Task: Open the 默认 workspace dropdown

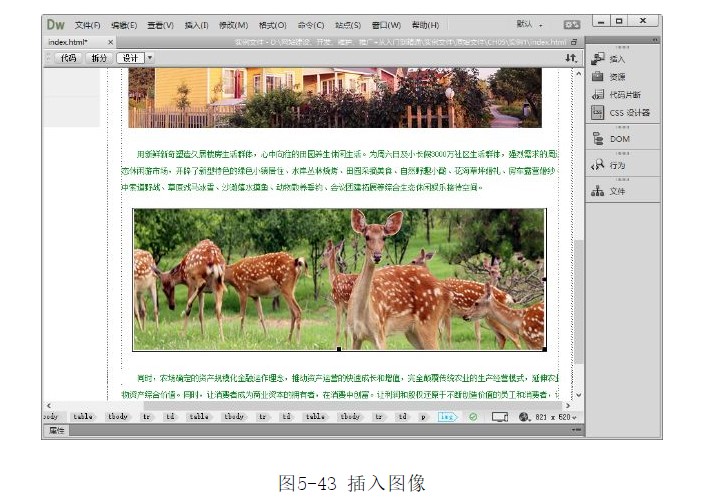Action: point(530,23)
